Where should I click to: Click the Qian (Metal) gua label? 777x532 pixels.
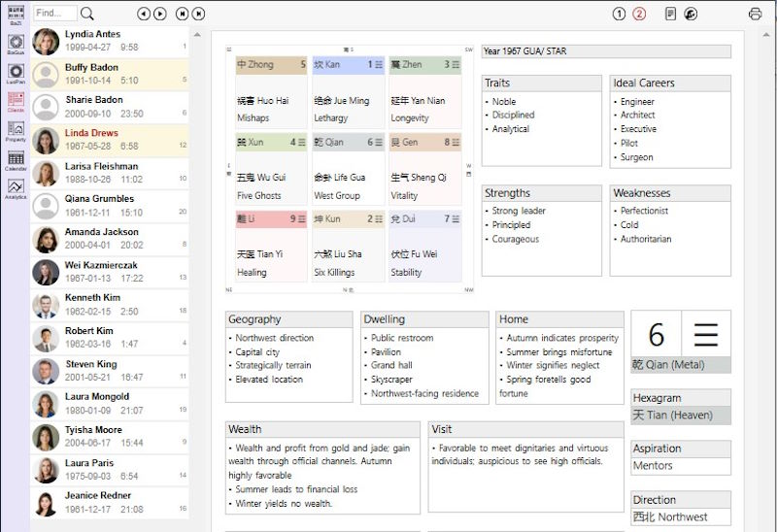coord(681,365)
